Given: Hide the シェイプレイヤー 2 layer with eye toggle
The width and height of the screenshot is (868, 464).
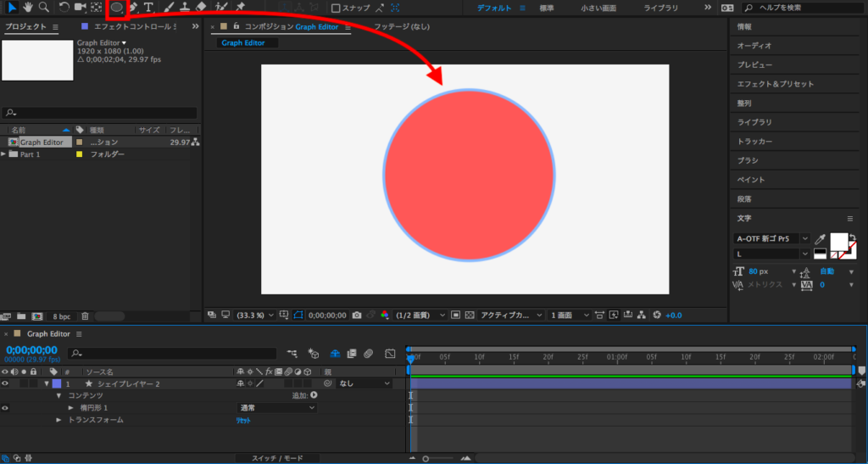Looking at the screenshot, I should pos(5,384).
